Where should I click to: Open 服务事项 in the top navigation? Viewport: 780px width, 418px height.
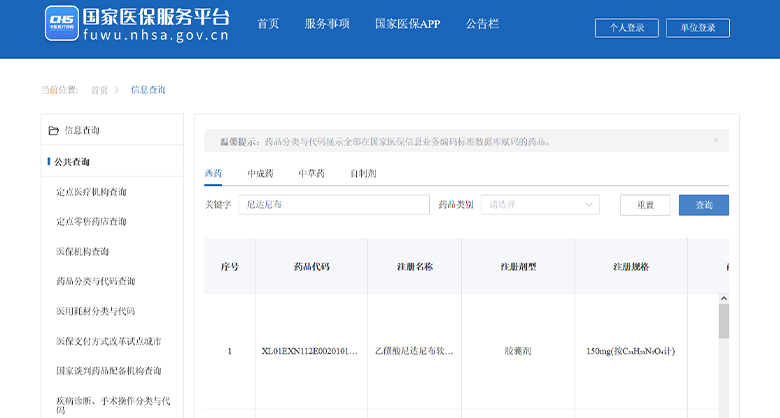click(327, 23)
